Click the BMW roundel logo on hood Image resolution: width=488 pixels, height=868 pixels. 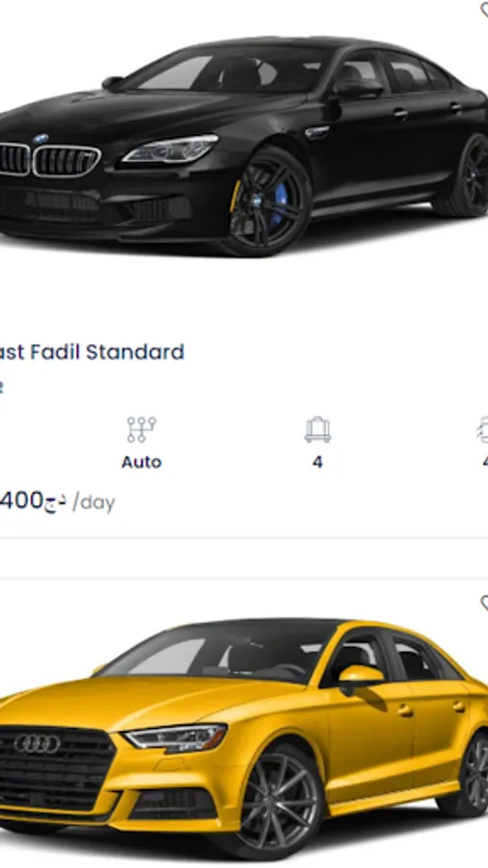pos(40,139)
